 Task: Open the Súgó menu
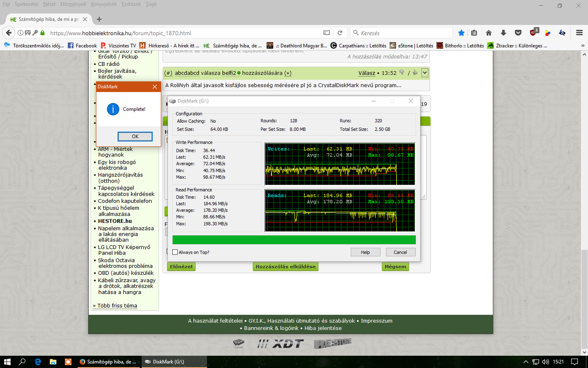pyautogui.click(x=151, y=4)
